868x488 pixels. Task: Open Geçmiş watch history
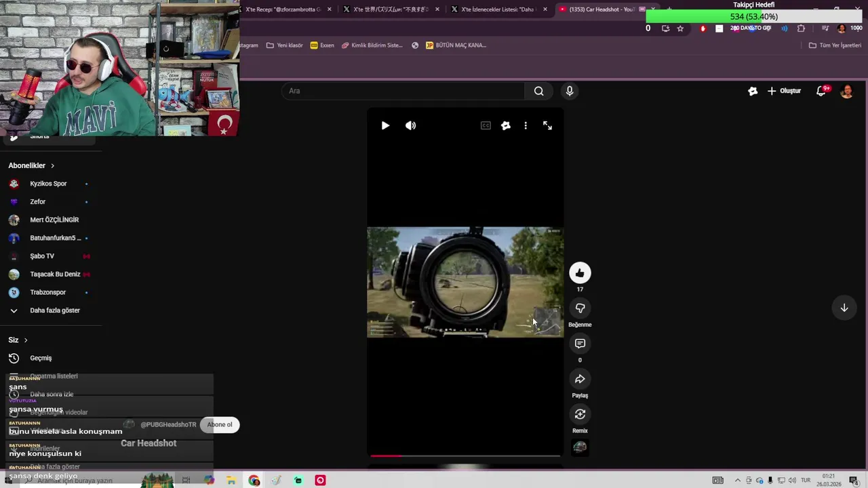coord(41,358)
